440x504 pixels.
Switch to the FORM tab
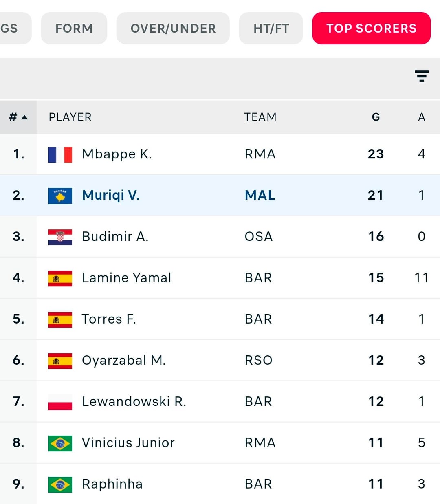point(74,28)
